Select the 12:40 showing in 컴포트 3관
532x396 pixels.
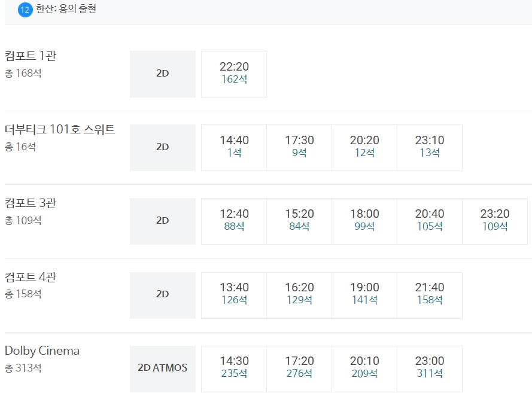234,221
